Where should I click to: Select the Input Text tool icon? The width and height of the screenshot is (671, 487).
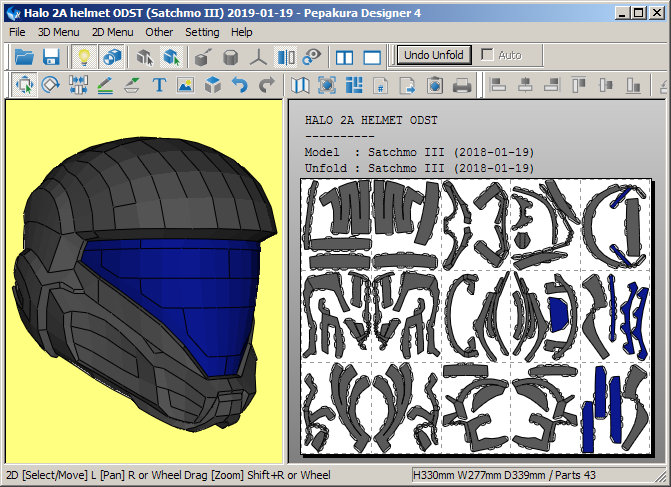click(x=159, y=86)
